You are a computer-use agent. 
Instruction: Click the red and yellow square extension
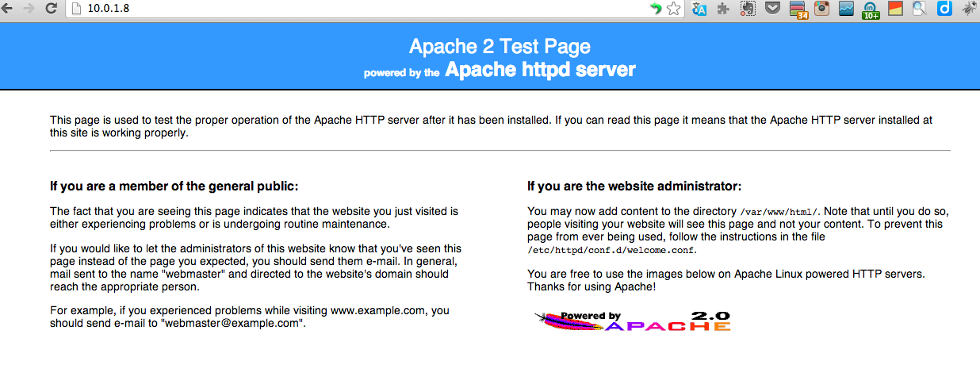tap(895, 9)
